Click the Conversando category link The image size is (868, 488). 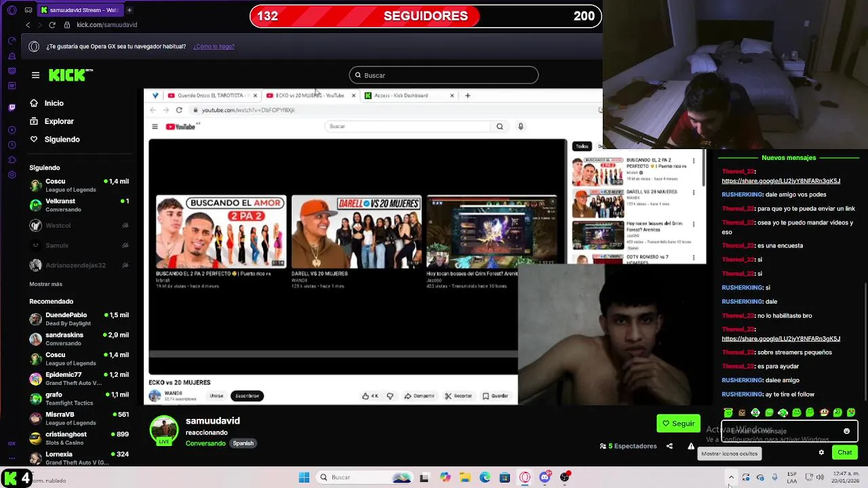[205, 443]
